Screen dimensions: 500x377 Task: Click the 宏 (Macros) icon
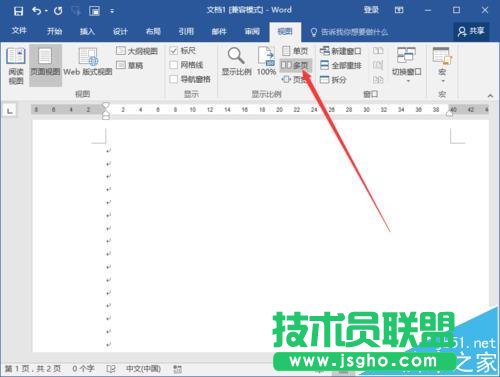point(442,56)
